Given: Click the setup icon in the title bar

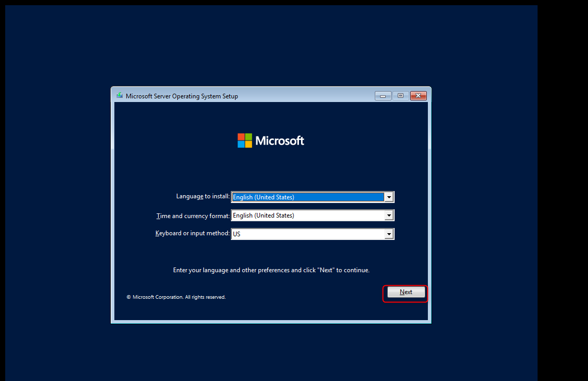Looking at the screenshot, I should tap(120, 96).
